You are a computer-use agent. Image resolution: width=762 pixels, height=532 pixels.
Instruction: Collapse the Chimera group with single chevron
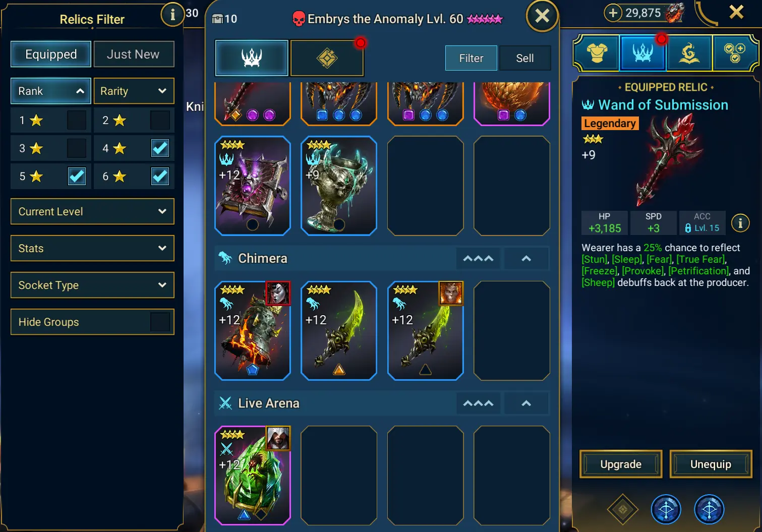click(526, 258)
